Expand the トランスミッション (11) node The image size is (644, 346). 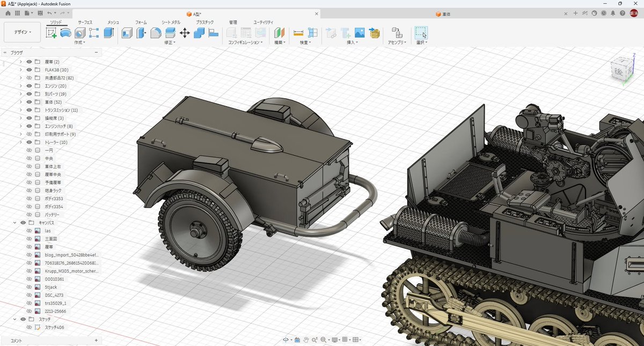coord(20,110)
